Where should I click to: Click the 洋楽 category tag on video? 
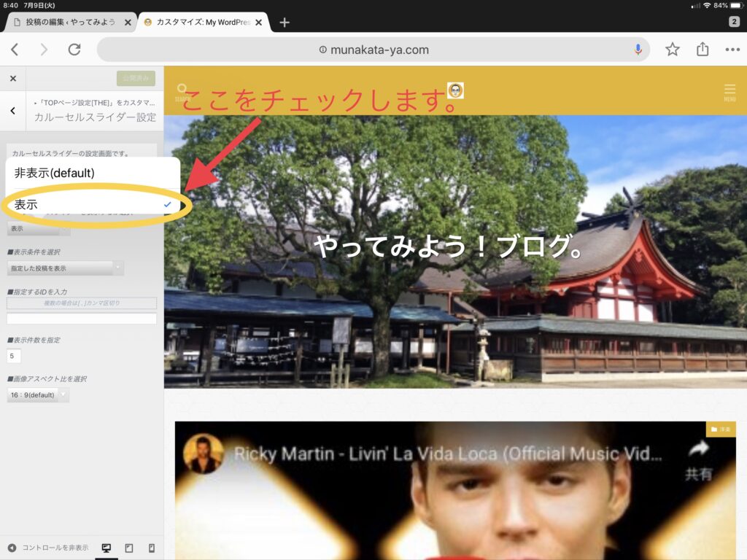point(721,429)
